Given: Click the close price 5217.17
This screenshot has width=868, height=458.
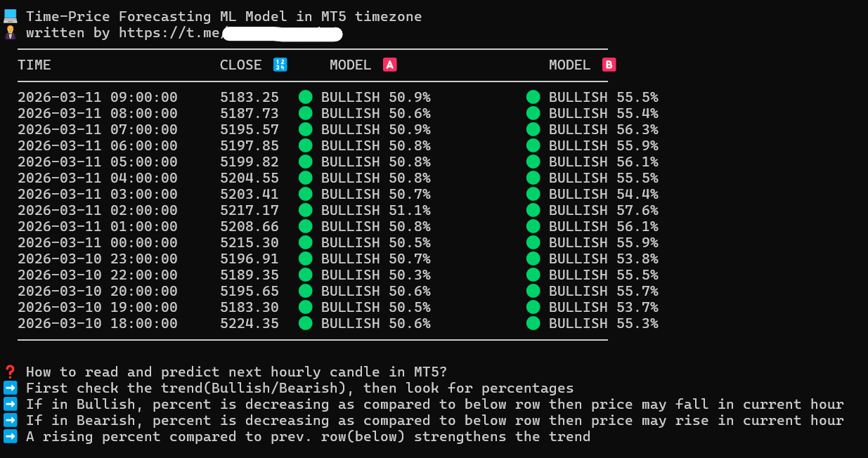Looking at the screenshot, I should click(249, 210).
